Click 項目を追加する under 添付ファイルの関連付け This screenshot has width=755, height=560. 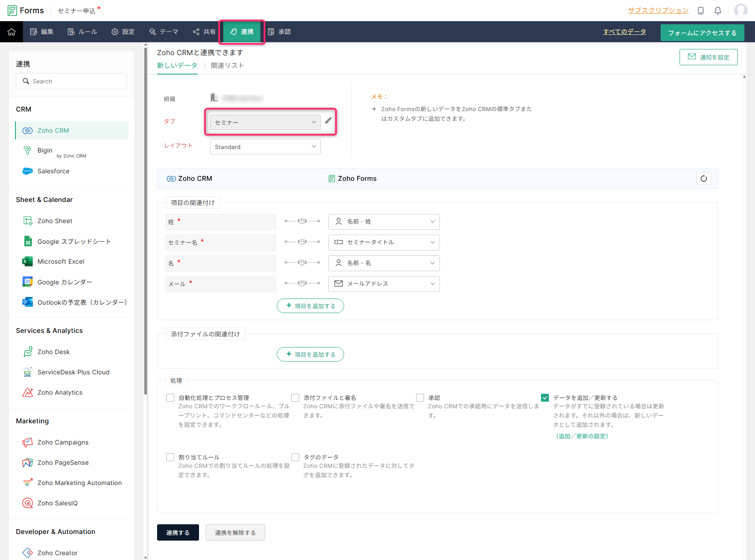[x=310, y=355]
